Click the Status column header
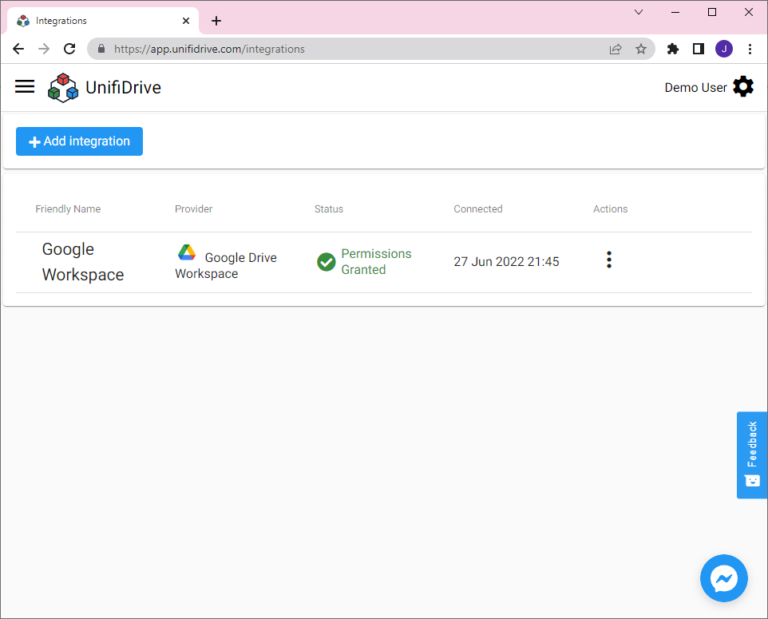Image resolution: width=768 pixels, height=619 pixels. coord(329,209)
